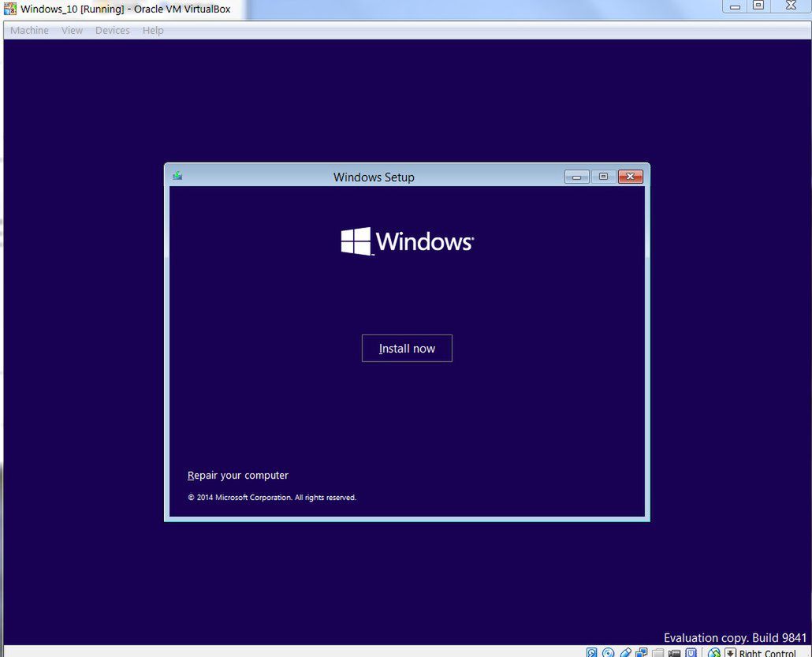The image size is (812, 657).
Task: Open the View menu
Action: [72, 31]
